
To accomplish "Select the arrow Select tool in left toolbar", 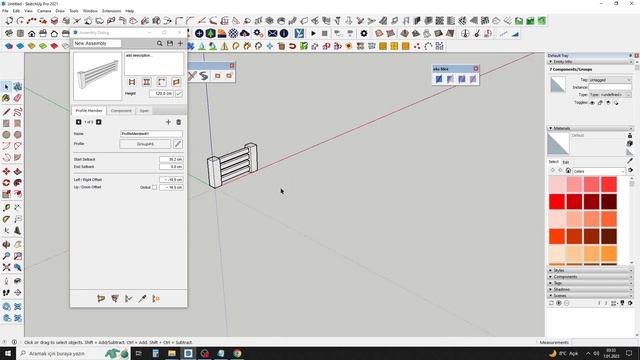I will pos(6,87).
